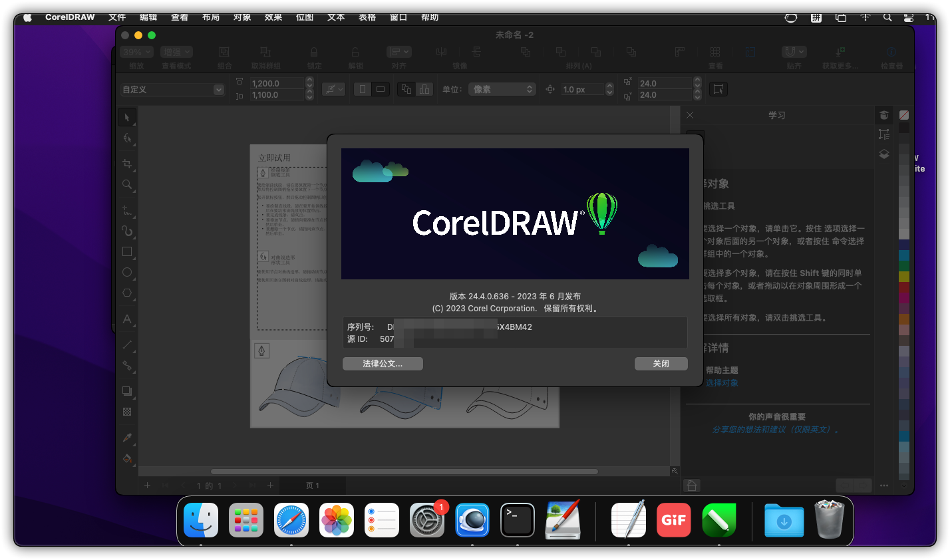The image size is (950, 560).
Task: Open the Learn docker tab icon
Action: click(x=883, y=115)
